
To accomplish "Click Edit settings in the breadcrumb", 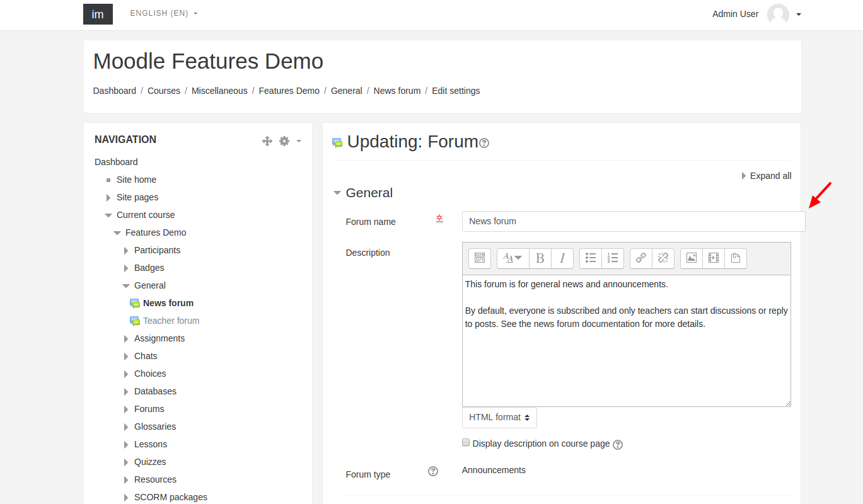I will [x=456, y=91].
